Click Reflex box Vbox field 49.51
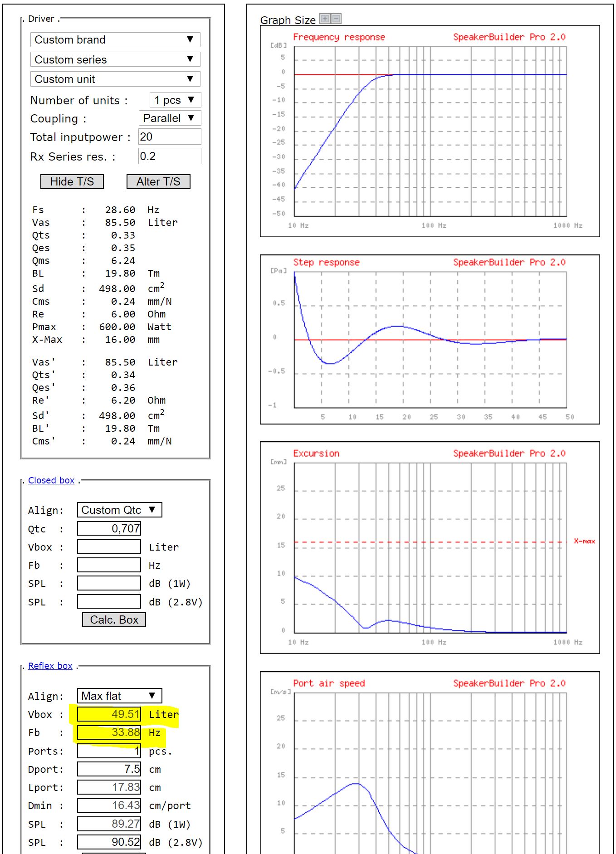 (x=109, y=714)
